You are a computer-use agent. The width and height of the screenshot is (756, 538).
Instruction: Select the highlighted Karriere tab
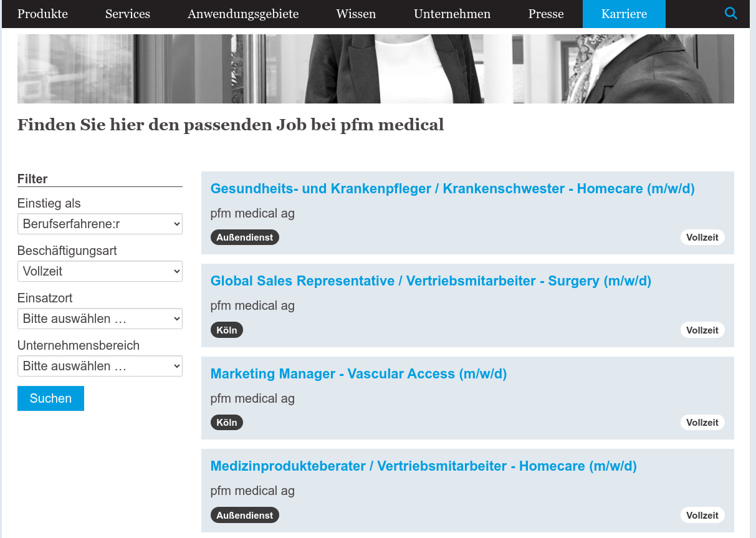click(624, 14)
